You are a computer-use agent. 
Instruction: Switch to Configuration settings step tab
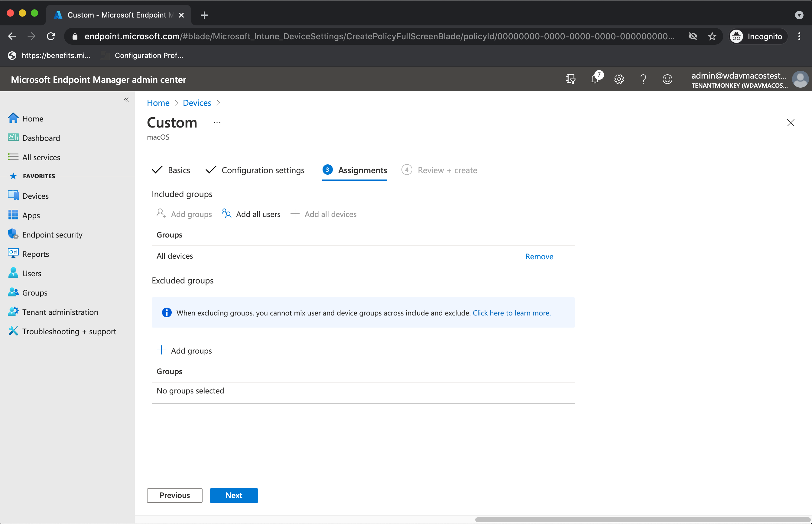coord(255,170)
